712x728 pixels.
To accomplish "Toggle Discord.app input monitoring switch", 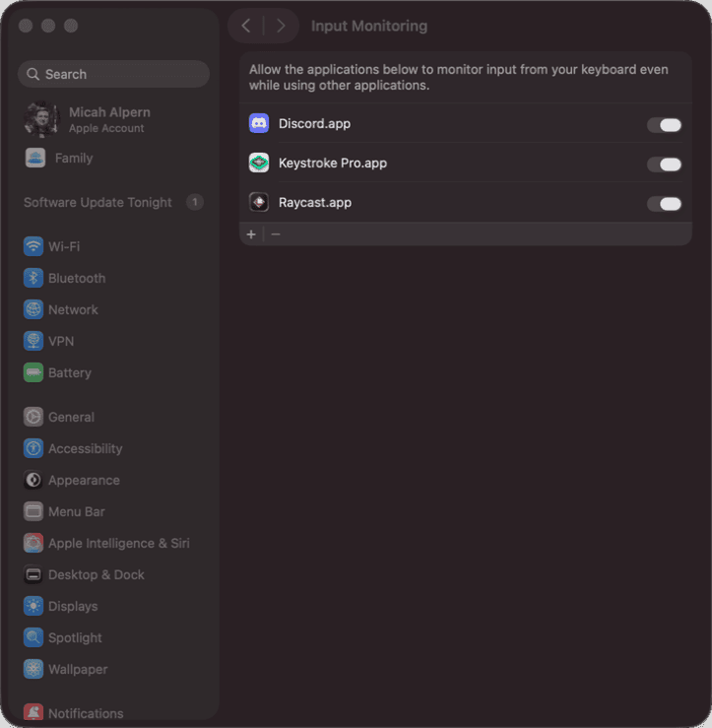I will [664, 125].
